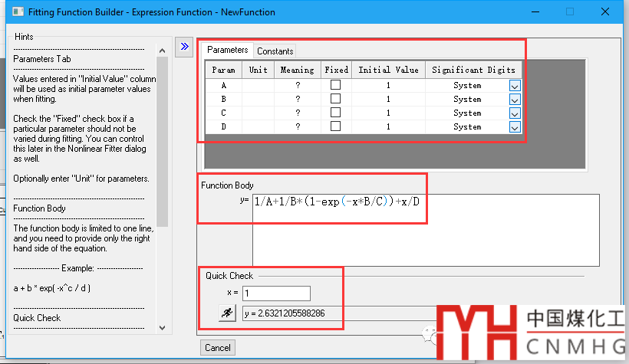Click the Hints scrollbar up arrow
Screen dimensions: 629x364
[162, 51]
